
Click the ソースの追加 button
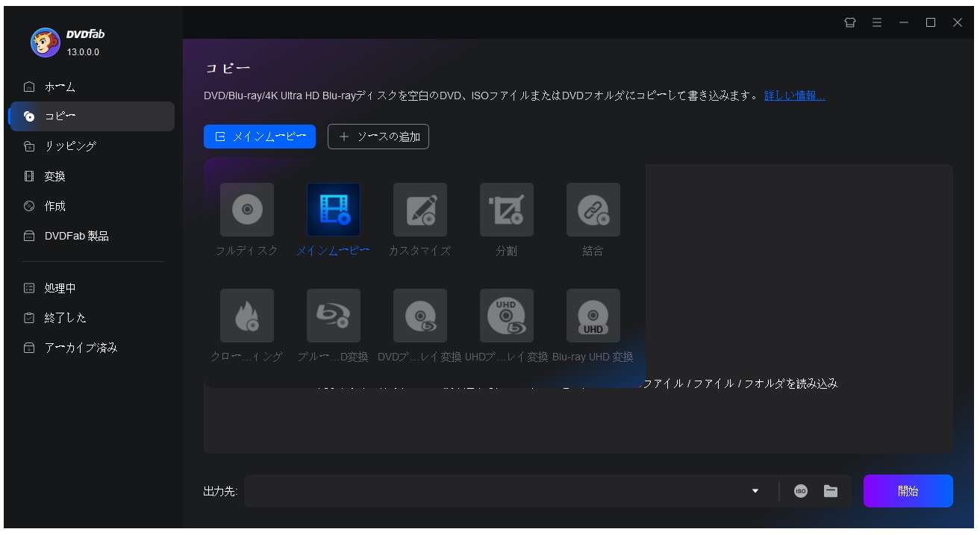click(378, 137)
